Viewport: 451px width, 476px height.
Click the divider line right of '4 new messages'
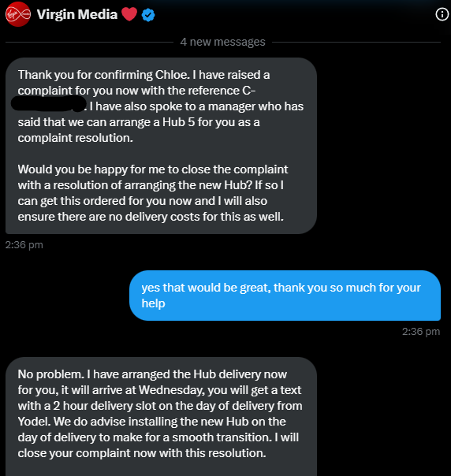pos(356,43)
